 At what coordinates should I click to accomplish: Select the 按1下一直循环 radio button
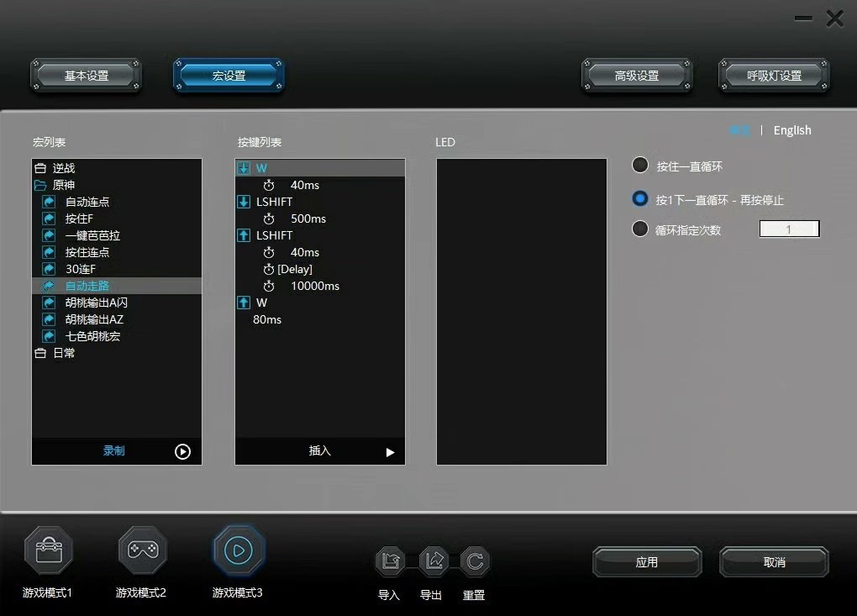pos(639,197)
